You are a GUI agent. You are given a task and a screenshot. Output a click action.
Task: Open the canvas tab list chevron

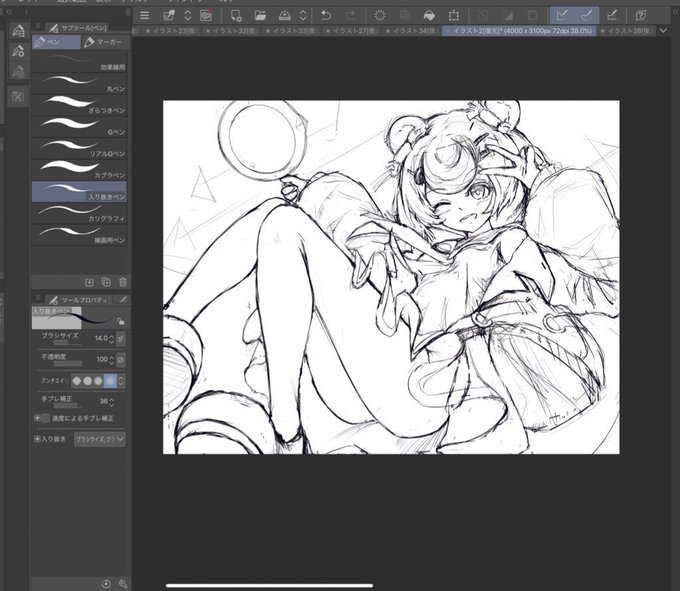pos(663,31)
